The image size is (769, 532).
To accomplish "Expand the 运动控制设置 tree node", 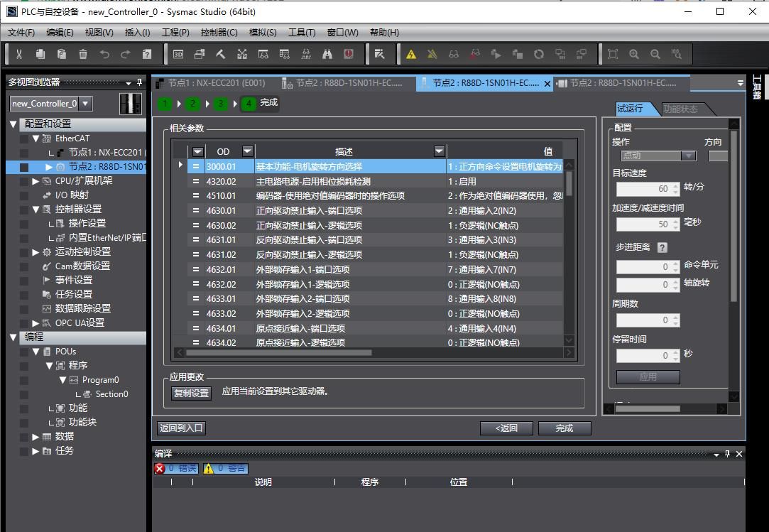I will point(36,252).
